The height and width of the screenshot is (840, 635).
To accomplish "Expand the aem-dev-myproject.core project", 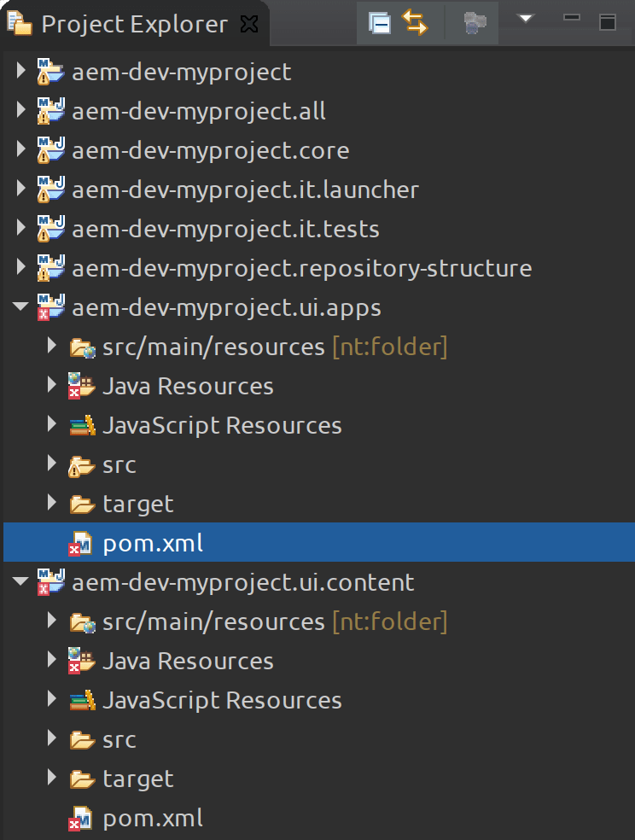I will click(x=20, y=149).
